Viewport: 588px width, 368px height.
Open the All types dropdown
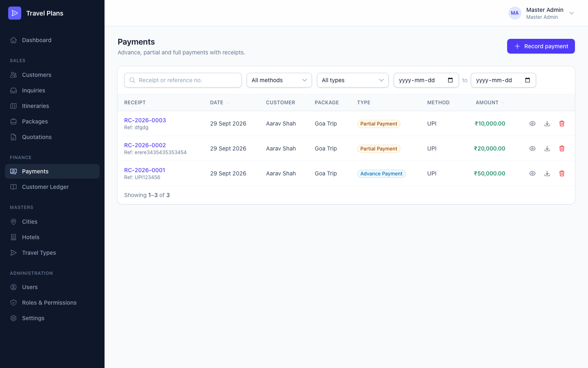(353, 80)
